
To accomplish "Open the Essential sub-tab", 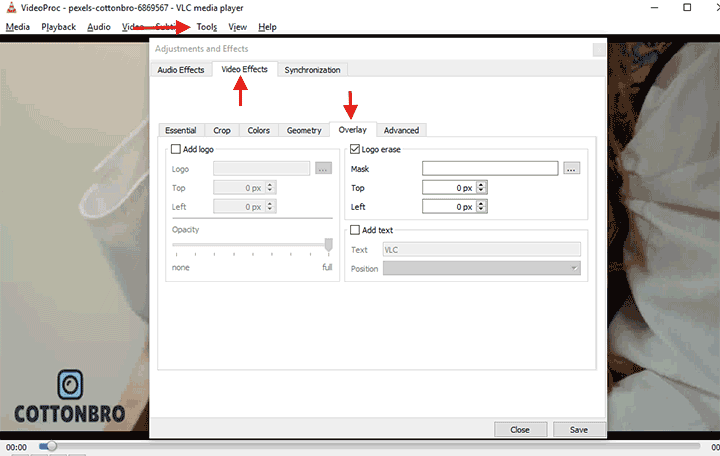I will point(181,130).
